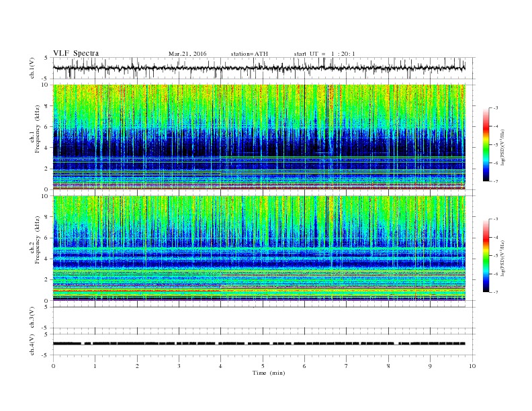This screenshot has height=411, width=532.
Task: Click inside the ch.1 spectrogram panel
Action: click(x=259, y=137)
